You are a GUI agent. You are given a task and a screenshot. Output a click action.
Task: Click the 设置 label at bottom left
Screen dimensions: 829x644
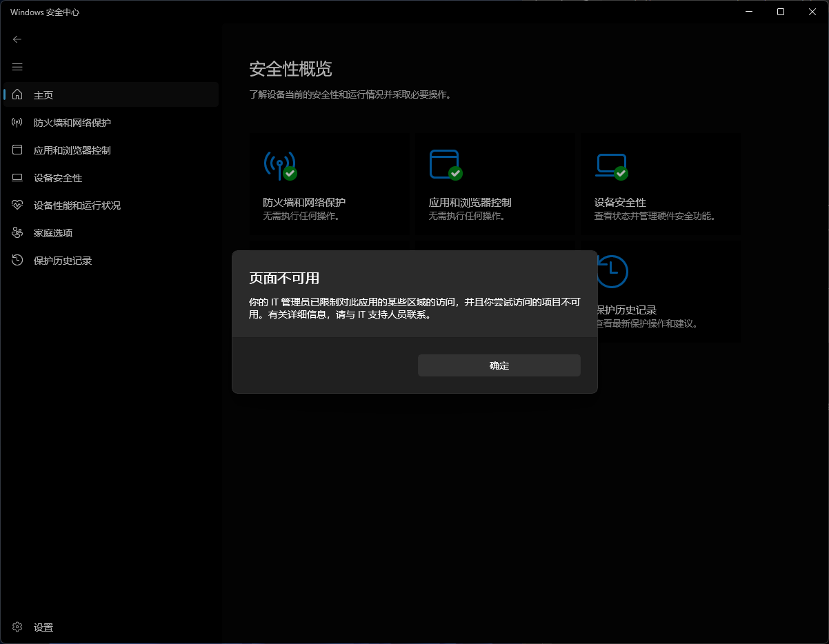coord(43,627)
